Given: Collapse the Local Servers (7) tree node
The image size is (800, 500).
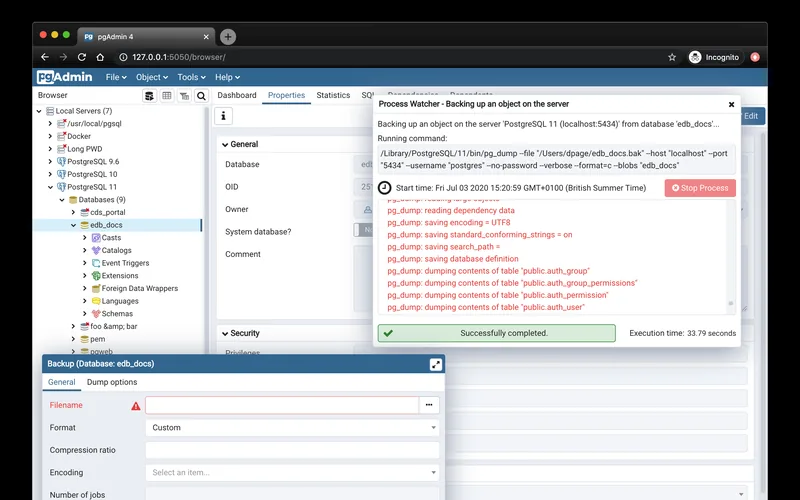Looking at the screenshot, I should click(39, 111).
